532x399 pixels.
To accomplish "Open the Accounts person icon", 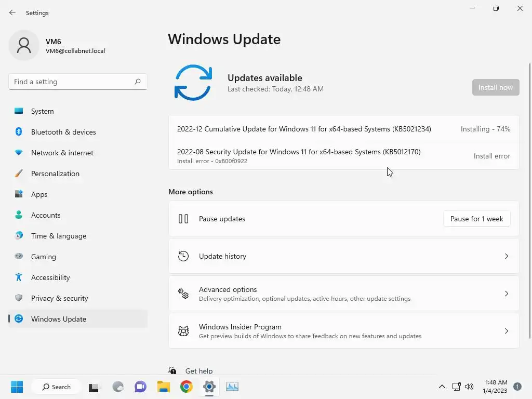I will pos(19,215).
